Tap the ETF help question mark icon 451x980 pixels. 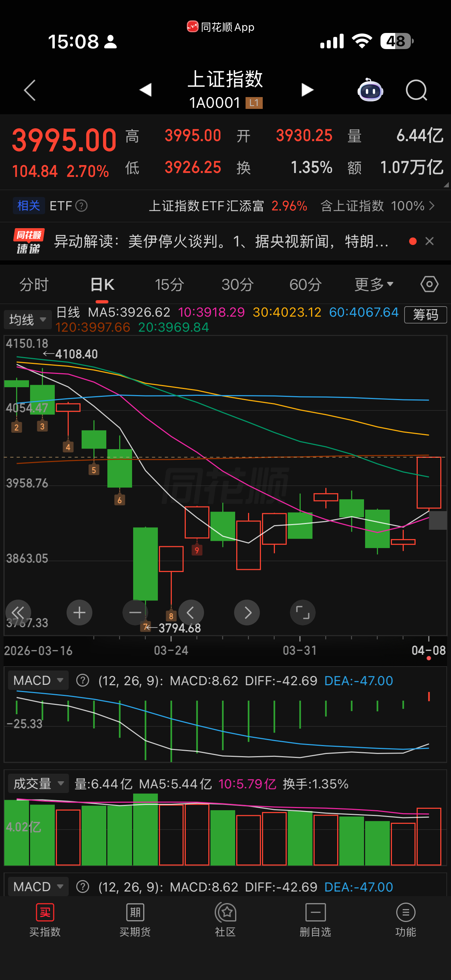pyautogui.click(x=81, y=206)
